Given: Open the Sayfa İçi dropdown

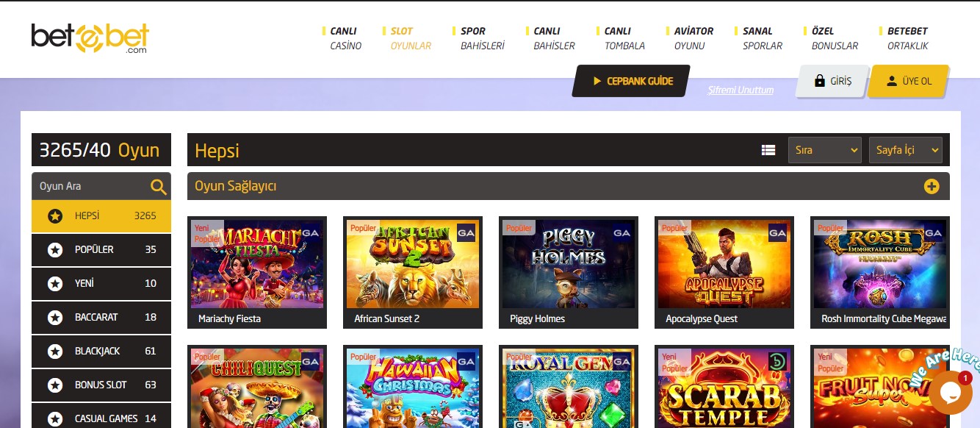Looking at the screenshot, I should [x=905, y=150].
